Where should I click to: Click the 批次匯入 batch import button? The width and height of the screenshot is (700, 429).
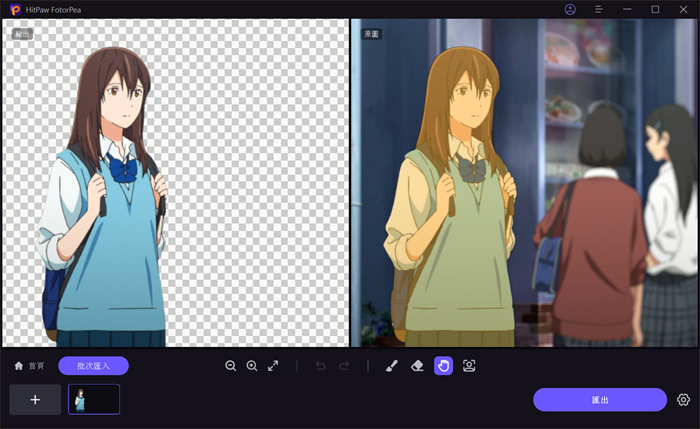pyautogui.click(x=93, y=366)
